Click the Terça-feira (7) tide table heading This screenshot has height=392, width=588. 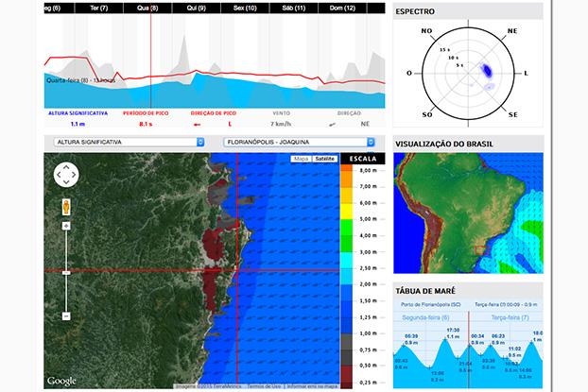(x=510, y=317)
